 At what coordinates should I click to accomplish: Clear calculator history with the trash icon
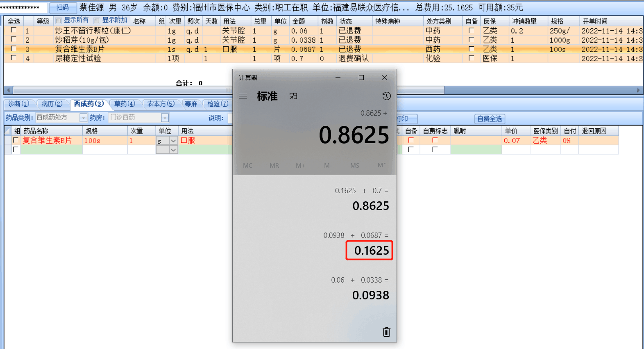click(x=386, y=332)
